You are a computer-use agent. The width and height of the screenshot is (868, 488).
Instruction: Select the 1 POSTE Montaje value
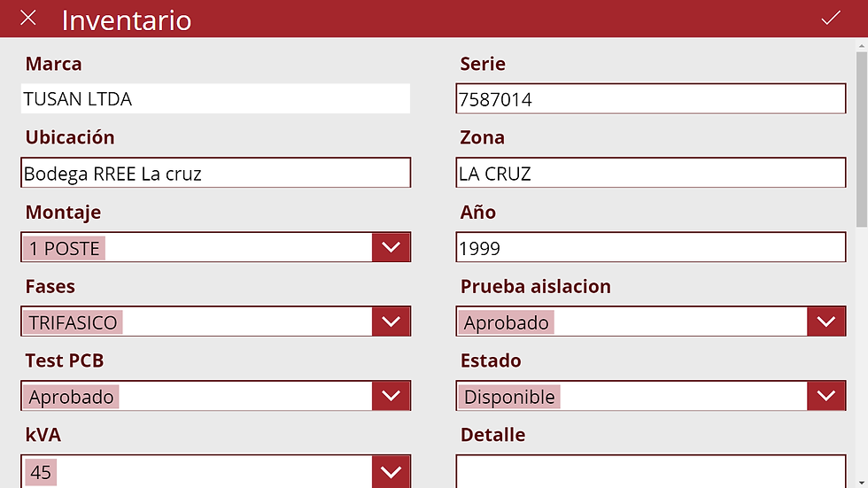65,249
